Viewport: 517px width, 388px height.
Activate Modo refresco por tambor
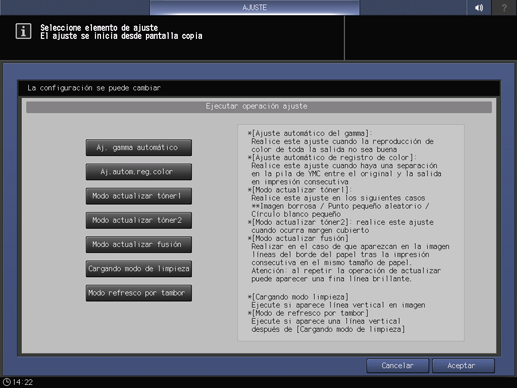[x=138, y=293]
